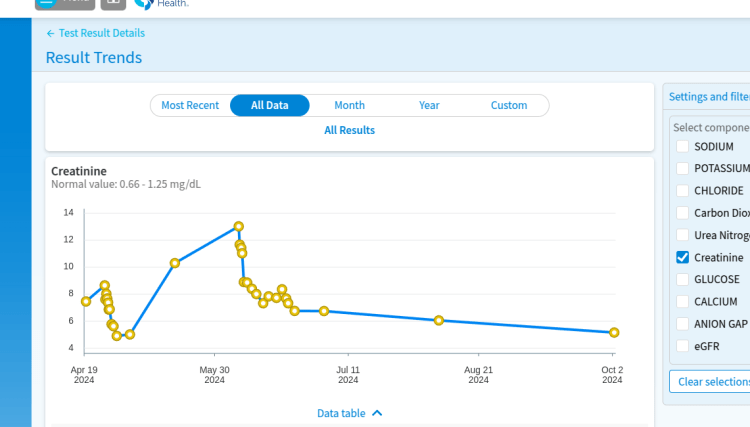Check the SODIUM component checkbox
This screenshot has height=427, width=750.
(682, 147)
